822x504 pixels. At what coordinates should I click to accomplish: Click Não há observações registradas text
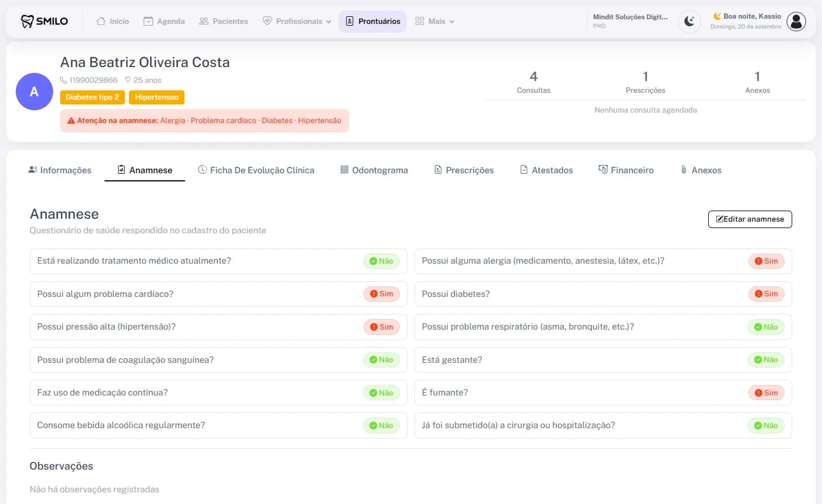point(95,489)
